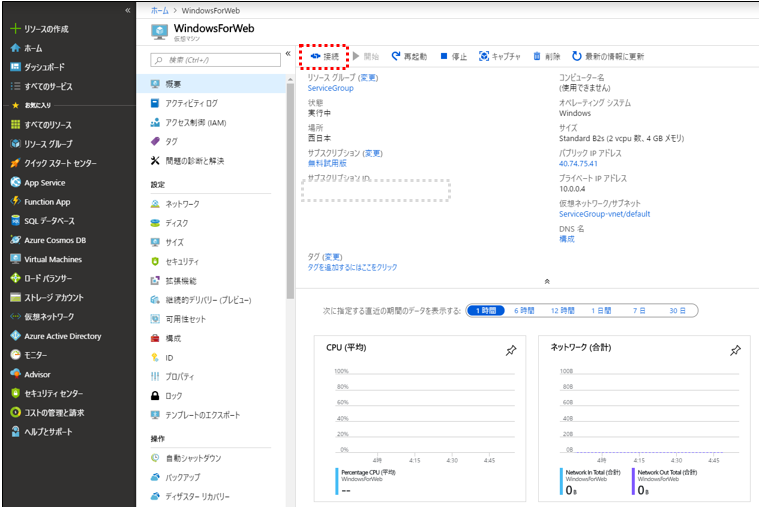This screenshot has height=507, width=759.
Task: Click the resource menu vertical scrollbar
Action: (290, 191)
